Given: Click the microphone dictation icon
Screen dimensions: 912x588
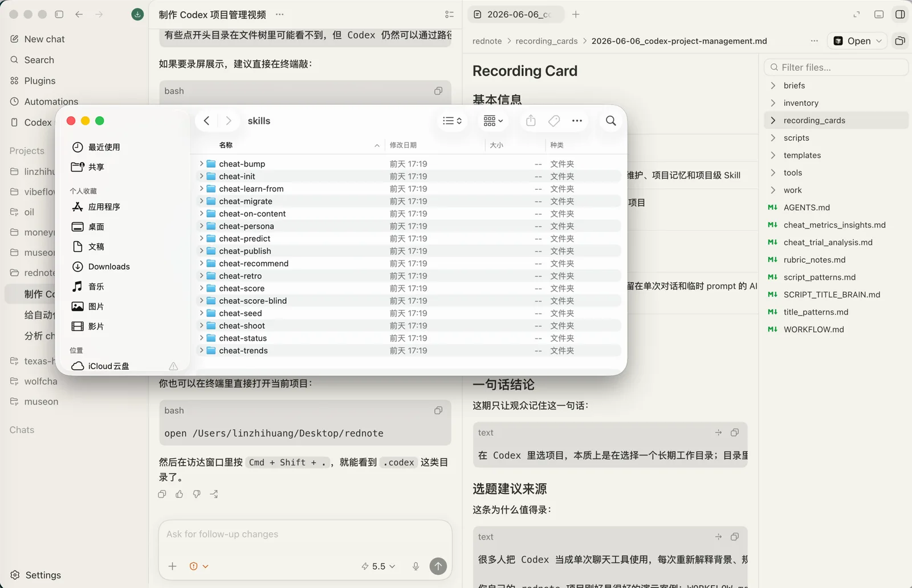Looking at the screenshot, I should pyautogui.click(x=416, y=566).
